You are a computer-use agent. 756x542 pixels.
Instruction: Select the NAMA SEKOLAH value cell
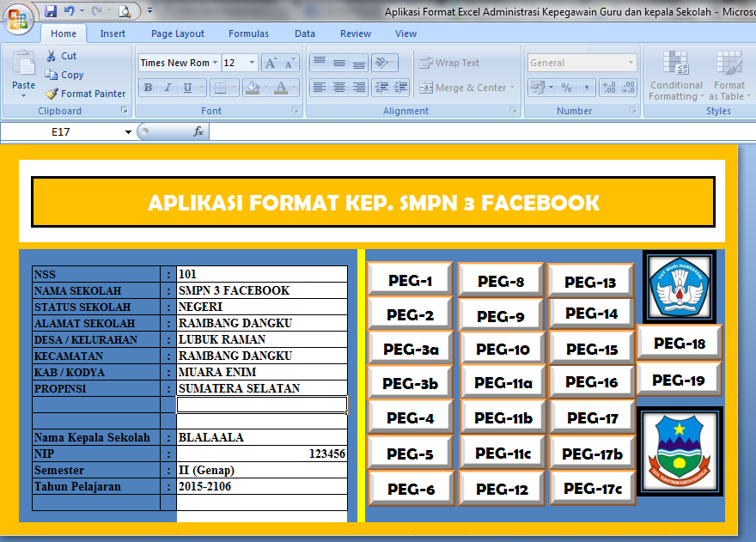(262, 290)
